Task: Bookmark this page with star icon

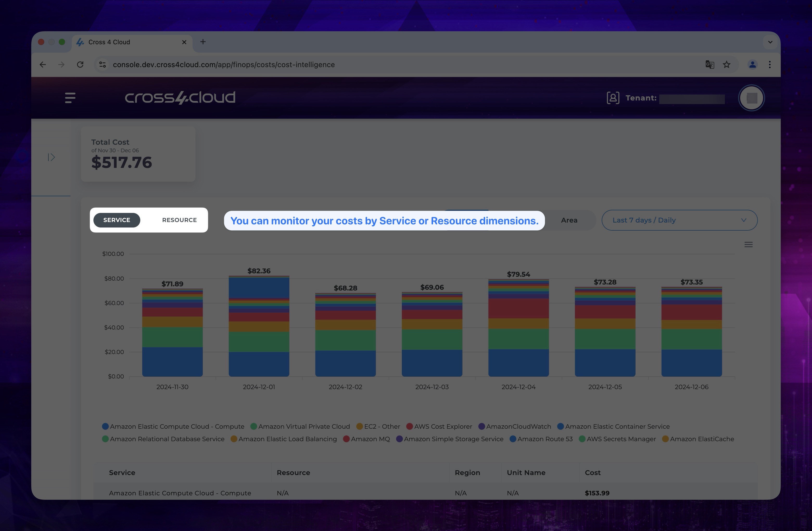Action: [727, 65]
